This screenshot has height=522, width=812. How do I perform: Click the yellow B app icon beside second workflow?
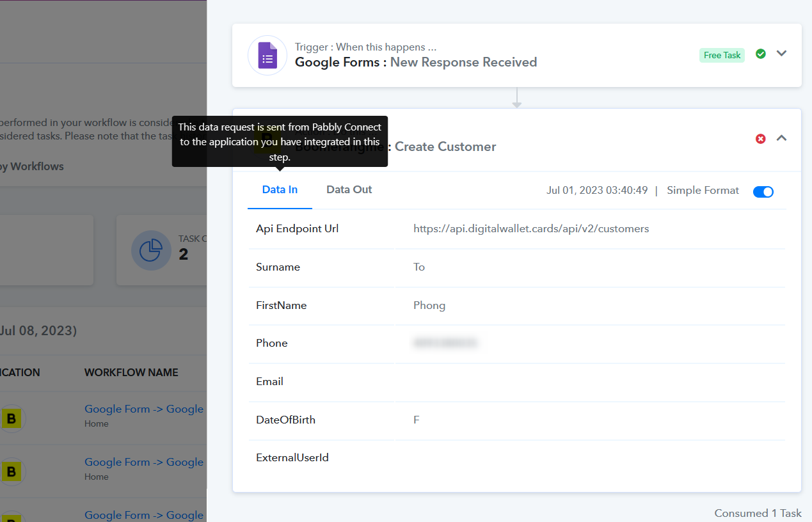[12, 472]
